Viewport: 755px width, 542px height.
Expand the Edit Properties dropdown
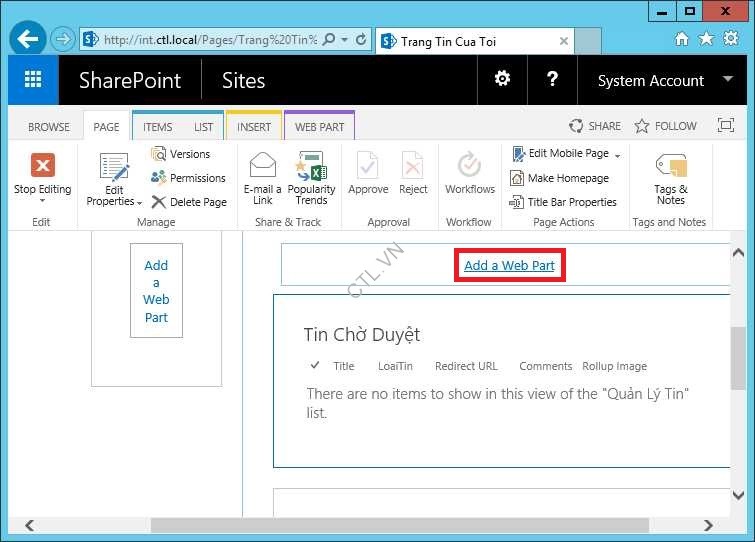pos(115,201)
